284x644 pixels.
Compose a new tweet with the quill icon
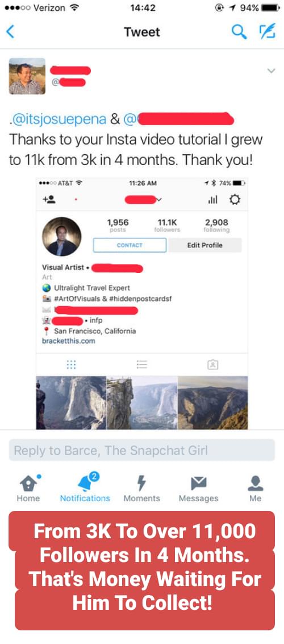(x=267, y=32)
